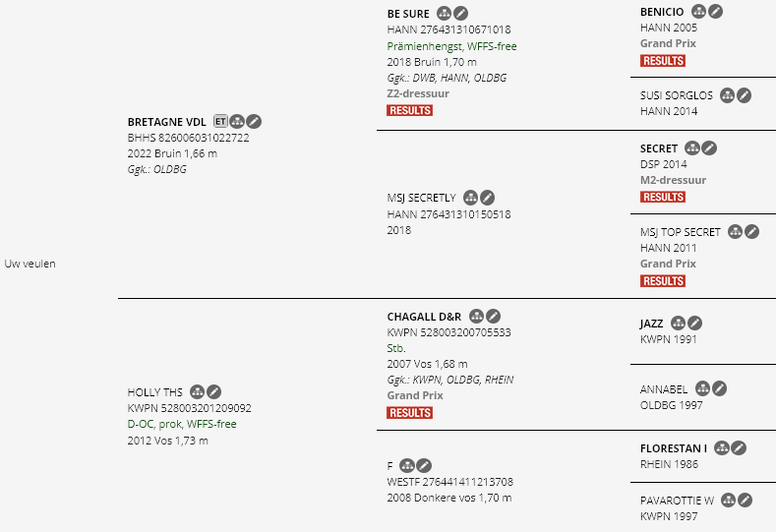Show pedigree icon for CHAGALL D&R
The width and height of the screenshot is (776, 532).
476,317
